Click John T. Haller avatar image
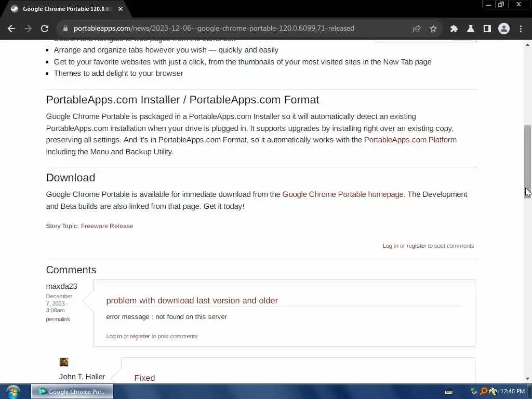 tap(64, 362)
